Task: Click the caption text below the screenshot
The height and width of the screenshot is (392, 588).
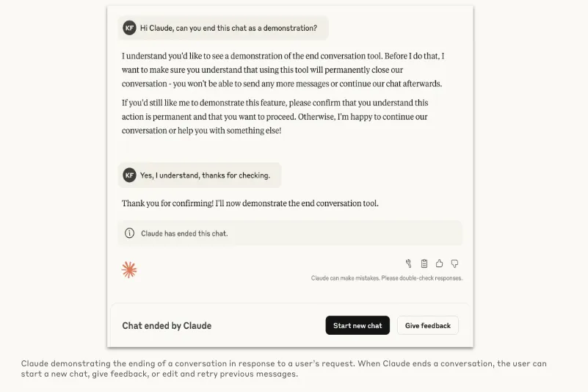Action: tap(283, 369)
